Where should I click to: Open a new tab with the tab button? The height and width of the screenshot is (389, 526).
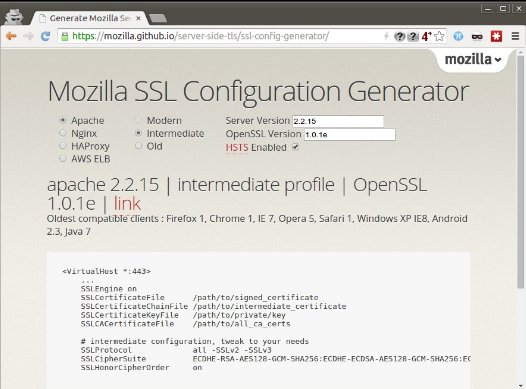[158, 18]
